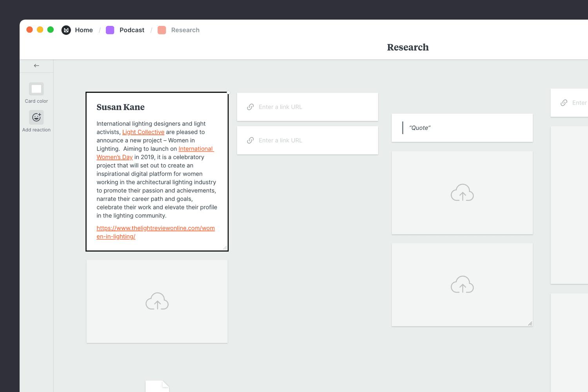Open the purple Podcast board icon
The height and width of the screenshot is (392, 588).
tap(110, 30)
